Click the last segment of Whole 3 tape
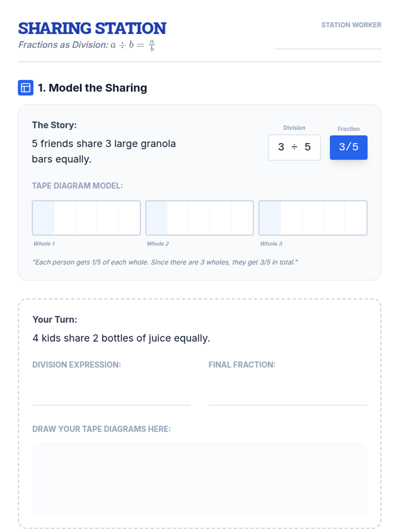 (355, 218)
